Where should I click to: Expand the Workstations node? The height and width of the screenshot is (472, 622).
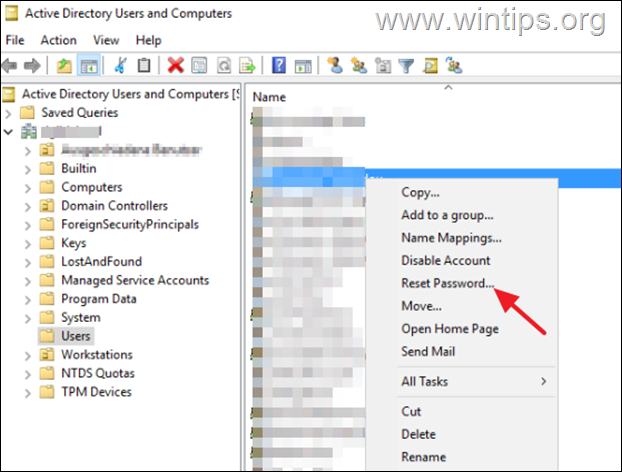coord(27,355)
